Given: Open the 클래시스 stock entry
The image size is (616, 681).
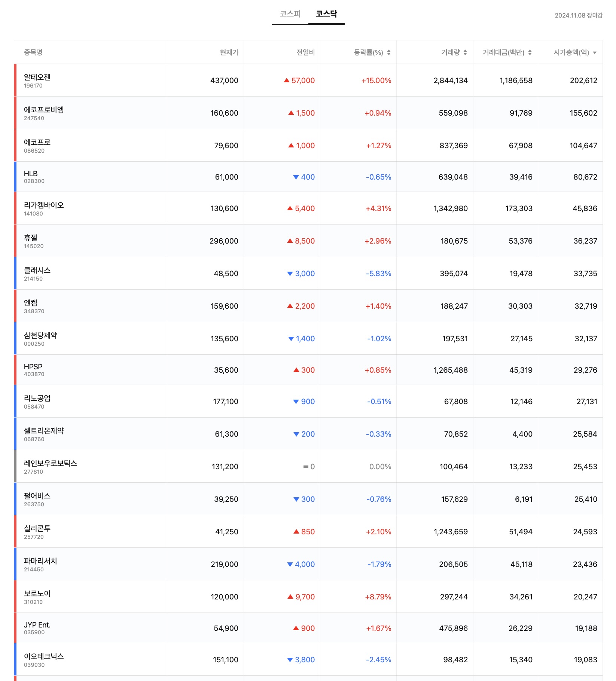Looking at the screenshot, I should tap(37, 270).
